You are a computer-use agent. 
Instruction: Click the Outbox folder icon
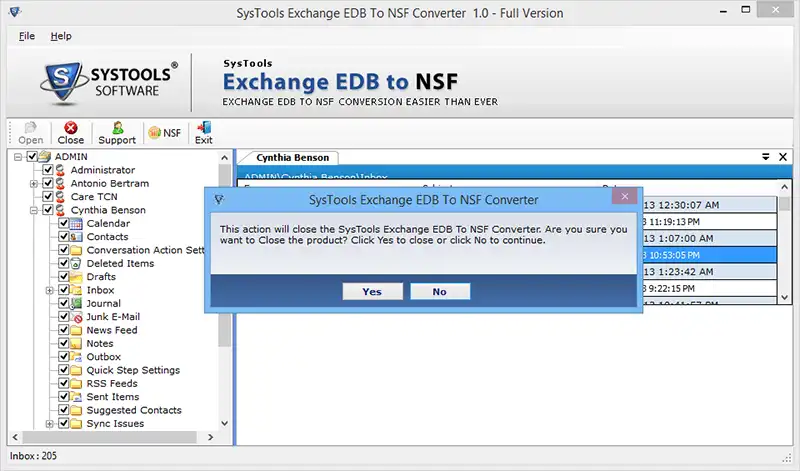[76, 357]
